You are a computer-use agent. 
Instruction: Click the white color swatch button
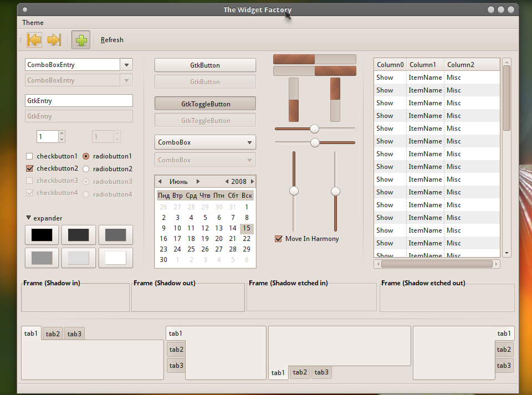click(116, 258)
